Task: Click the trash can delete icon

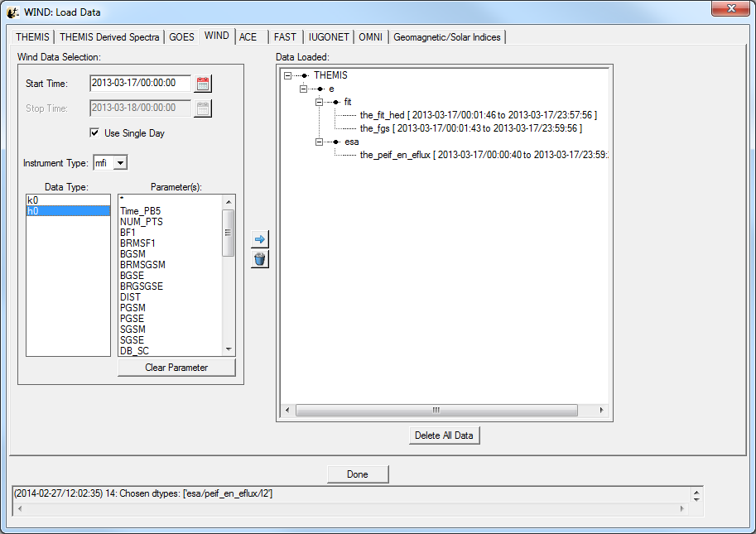Action: click(260, 259)
